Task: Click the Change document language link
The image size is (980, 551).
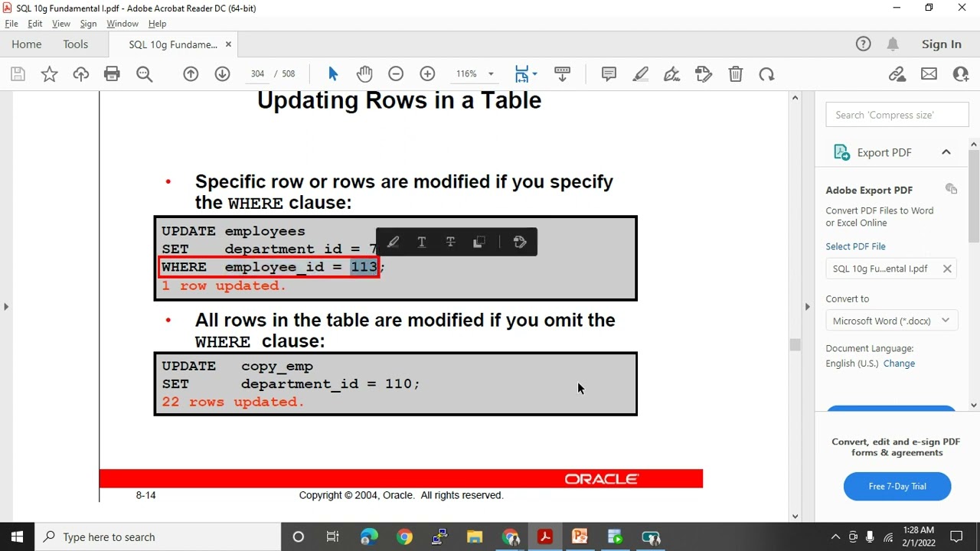Action: point(899,364)
